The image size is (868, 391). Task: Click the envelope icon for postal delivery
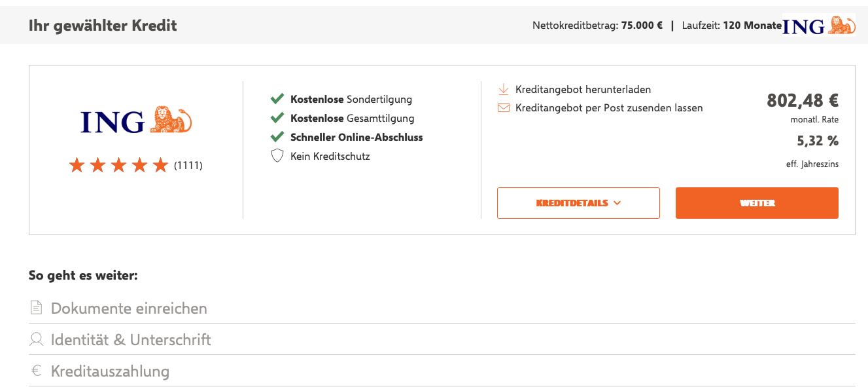coord(503,108)
